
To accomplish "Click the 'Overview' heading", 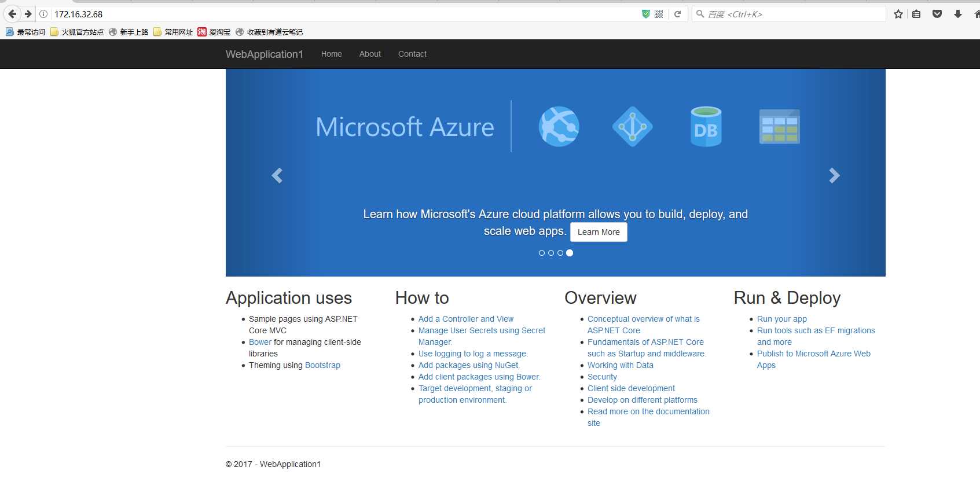I will [600, 298].
